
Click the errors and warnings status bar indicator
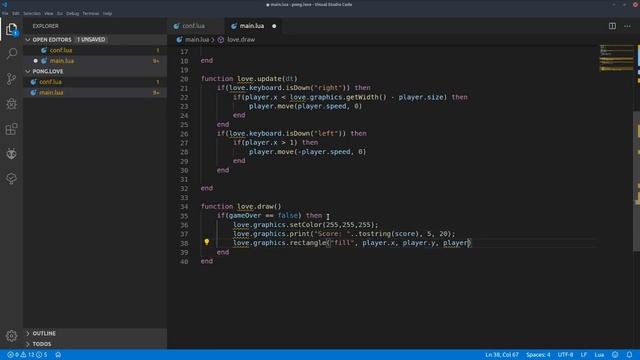[27, 355]
